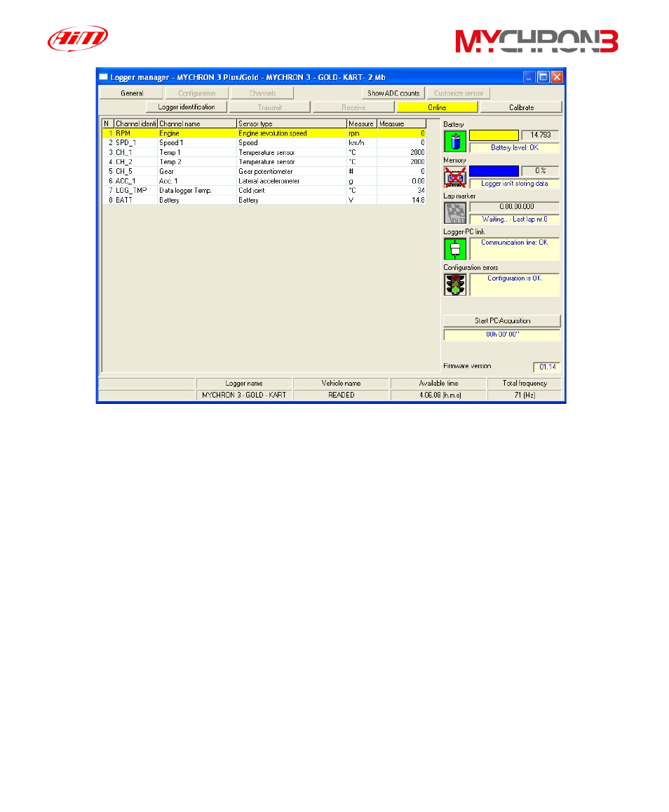Click the Channels button
This screenshot has width=669, height=812.
click(262, 93)
